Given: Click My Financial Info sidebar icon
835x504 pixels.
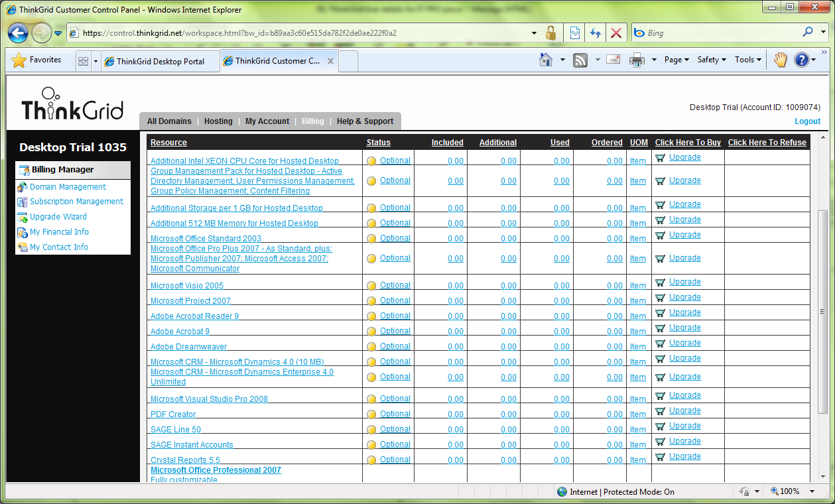Looking at the screenshot, I should (x=23, y=233).
